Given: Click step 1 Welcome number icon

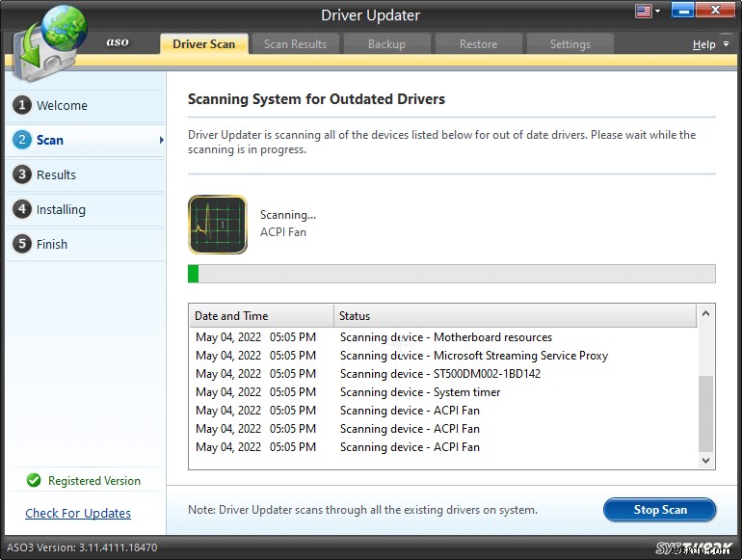Looking at the screenshot, I should [x=21, y=105].
